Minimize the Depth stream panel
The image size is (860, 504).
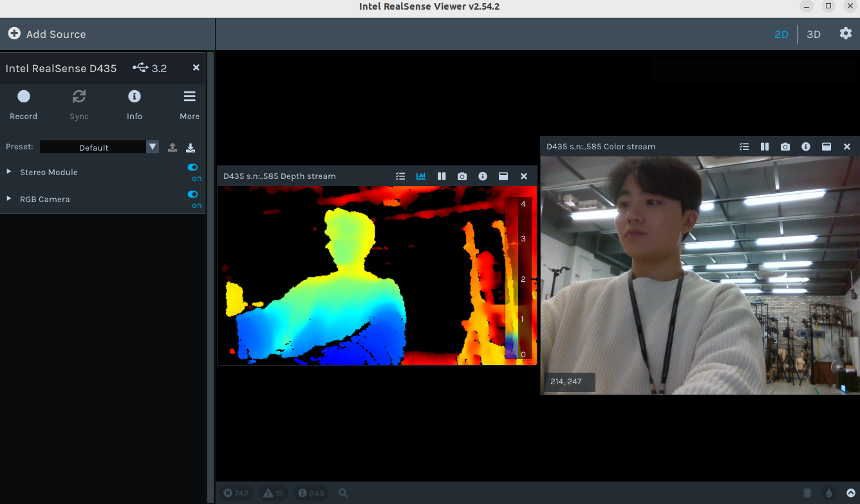click(x=503, y=176)
